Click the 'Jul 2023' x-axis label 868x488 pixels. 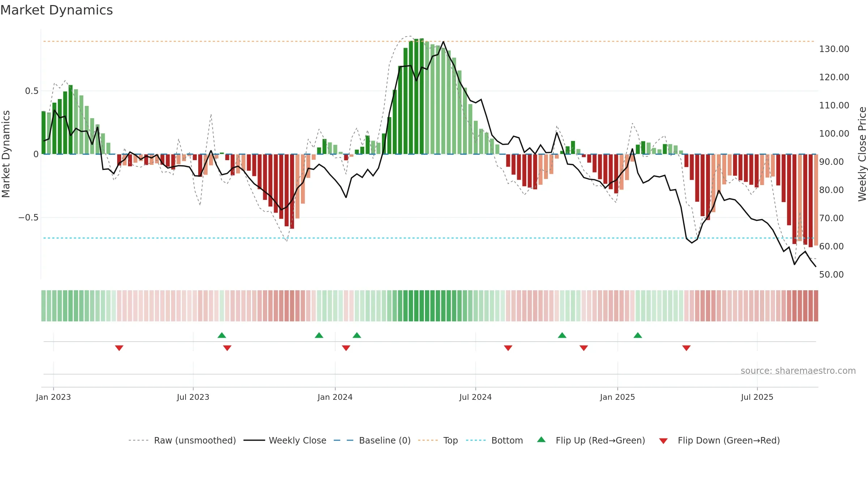pos(193,397)
